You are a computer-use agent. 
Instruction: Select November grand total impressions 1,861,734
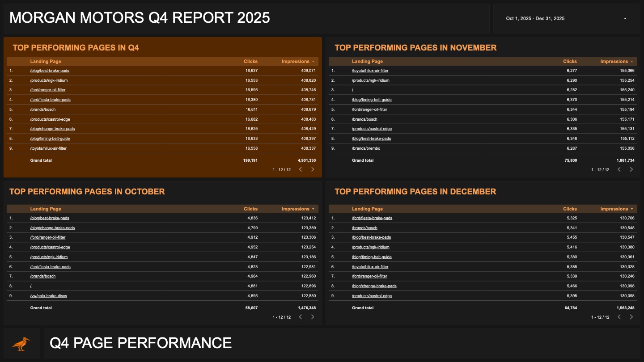click(625, 160)
